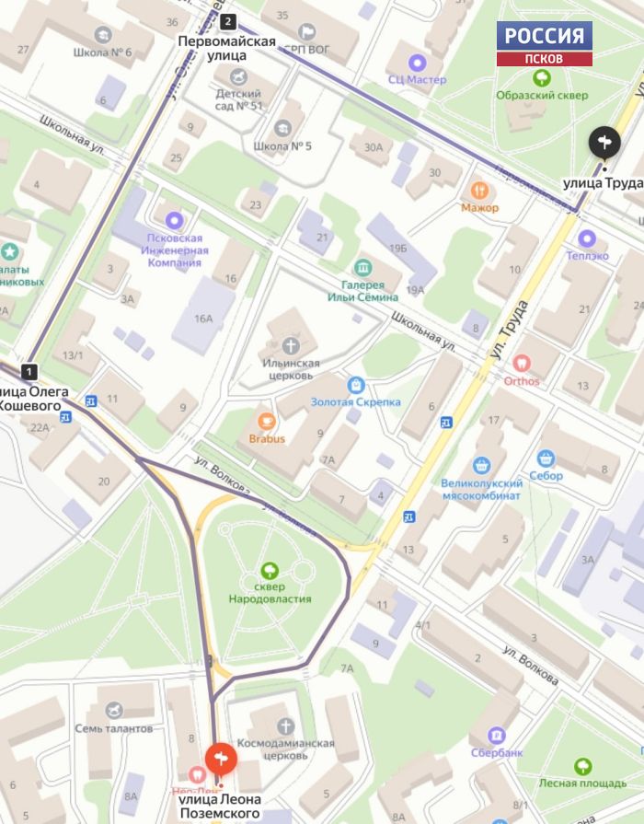The image size is (644, 824).
Task: Select the Образский сквер park icon
Action: pos(542,78)
